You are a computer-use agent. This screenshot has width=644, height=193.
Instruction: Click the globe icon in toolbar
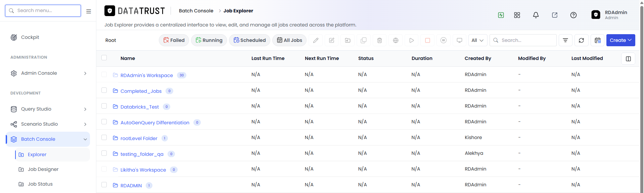(396, 40)
